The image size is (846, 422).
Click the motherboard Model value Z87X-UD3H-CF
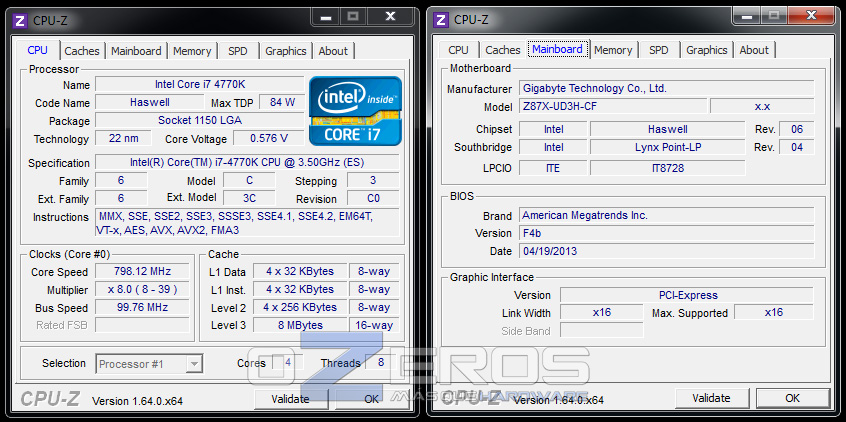[612, 106]
